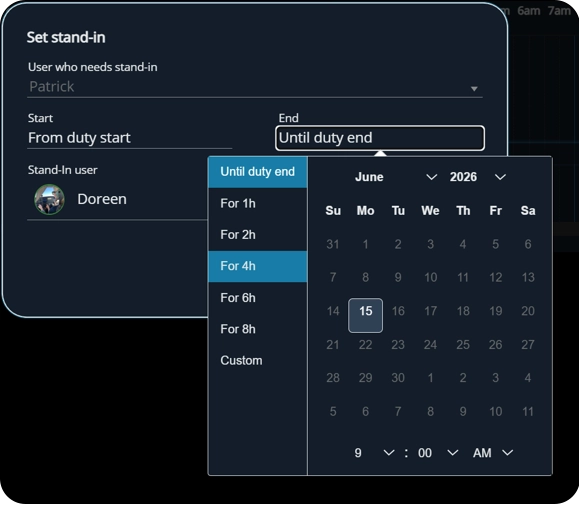Choose the For 8h option

pos(258,329)
